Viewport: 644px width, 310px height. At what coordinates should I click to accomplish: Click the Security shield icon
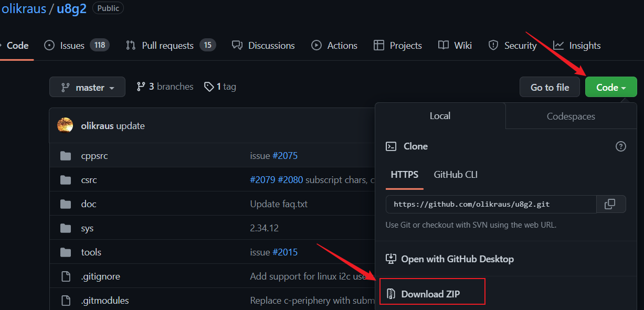pyautogui.click(x=493, y=46)
